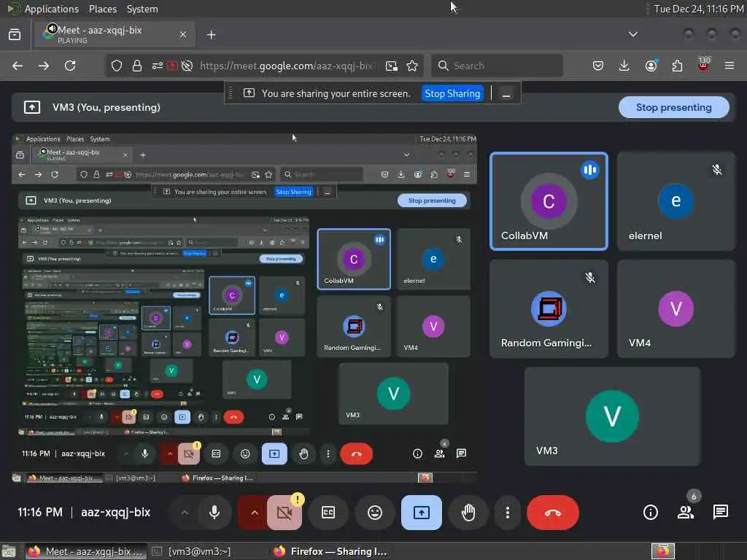747x560 pixels.
Task: Open the extensions puzzle icon
Action: coord(677,66)
